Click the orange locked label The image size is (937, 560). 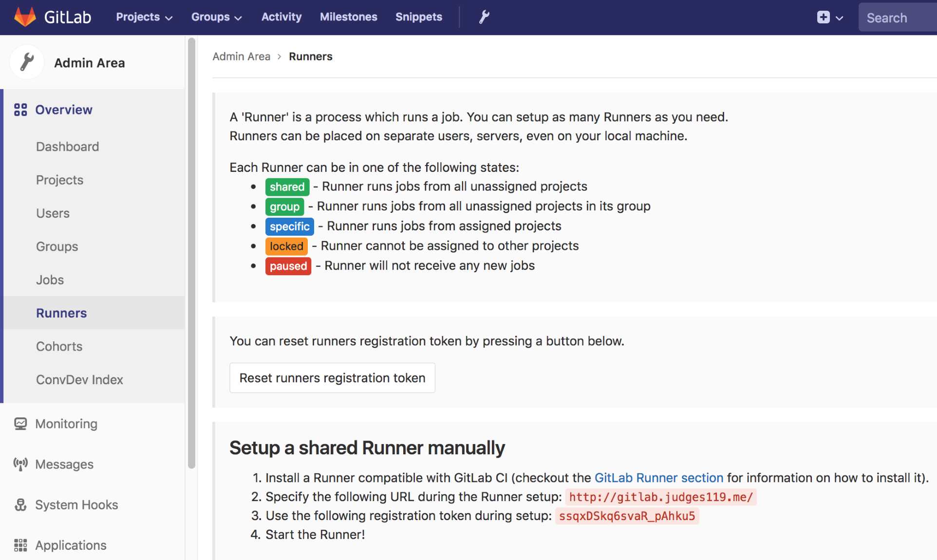click(x=286, y=246)
